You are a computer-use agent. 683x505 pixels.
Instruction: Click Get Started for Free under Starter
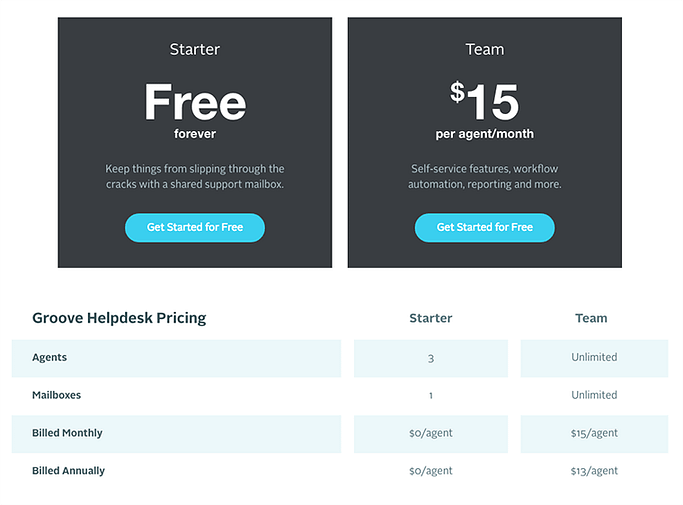click(195, 227)
